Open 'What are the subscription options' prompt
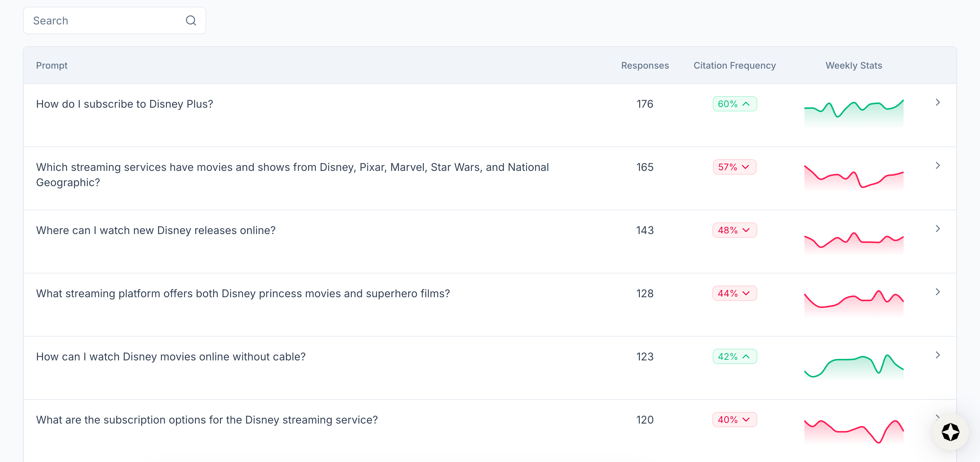 (207, 420)
